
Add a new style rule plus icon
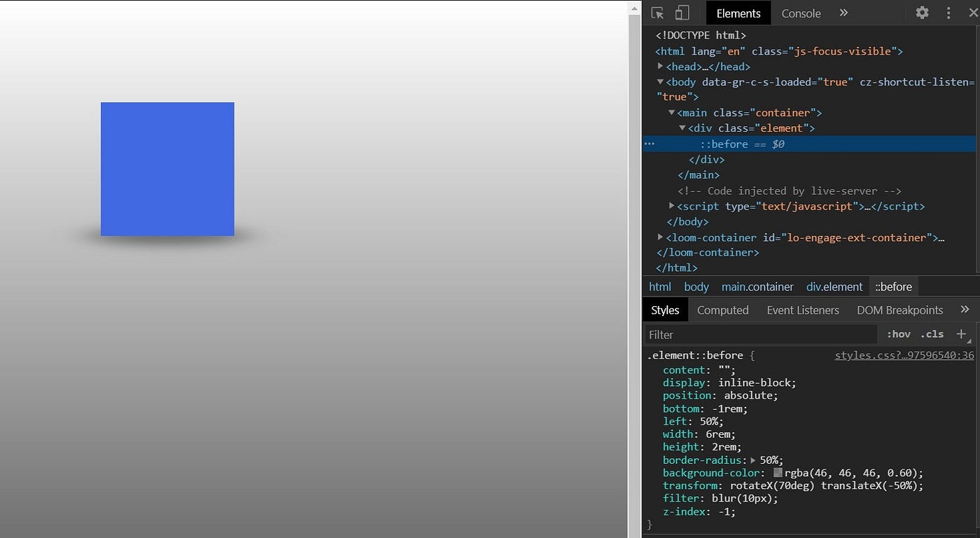tap(961, 334)
